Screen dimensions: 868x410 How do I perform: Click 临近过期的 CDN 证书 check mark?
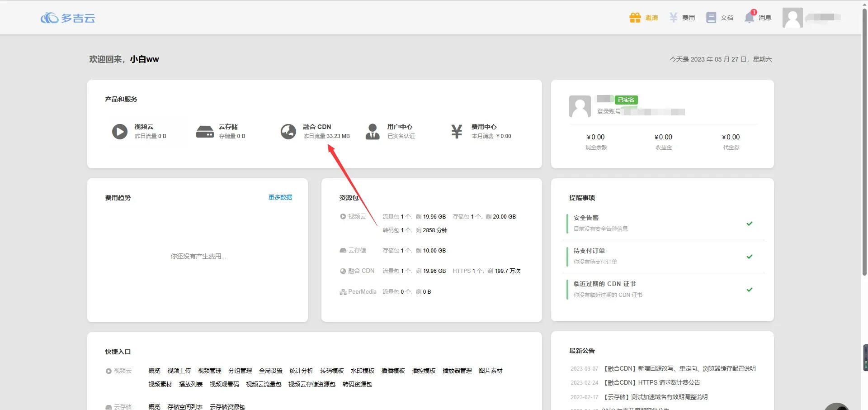(x=750, y=290)
